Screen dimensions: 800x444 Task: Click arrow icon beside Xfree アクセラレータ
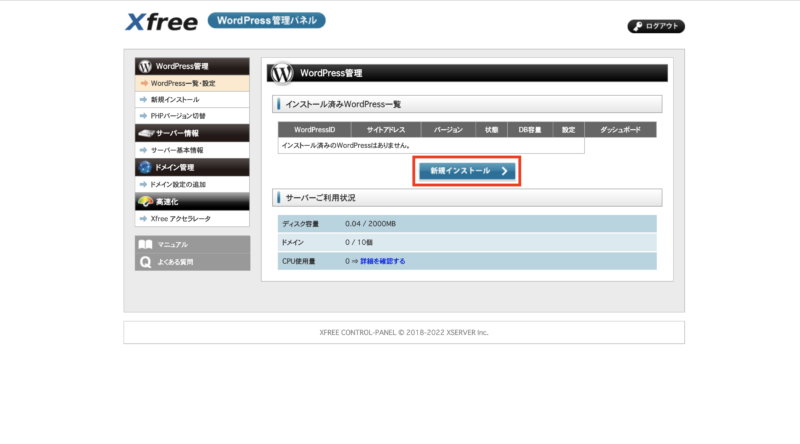click(143, 218)
